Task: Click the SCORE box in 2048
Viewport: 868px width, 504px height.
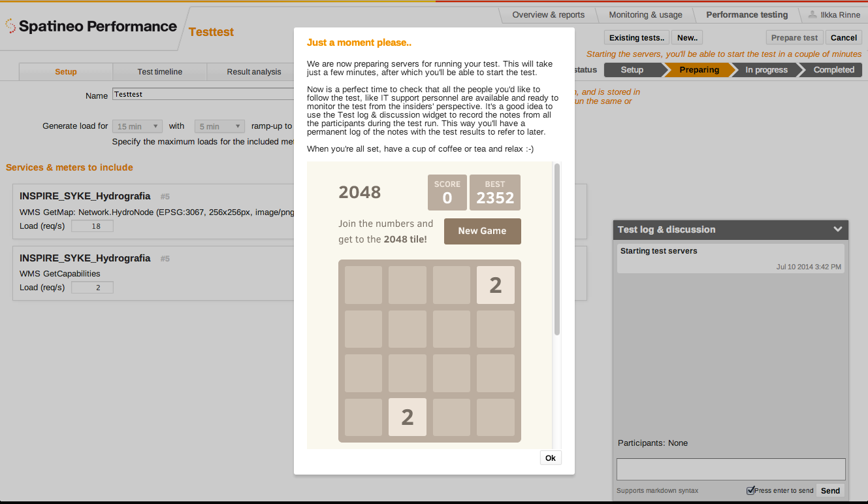Action: point(447,192)
